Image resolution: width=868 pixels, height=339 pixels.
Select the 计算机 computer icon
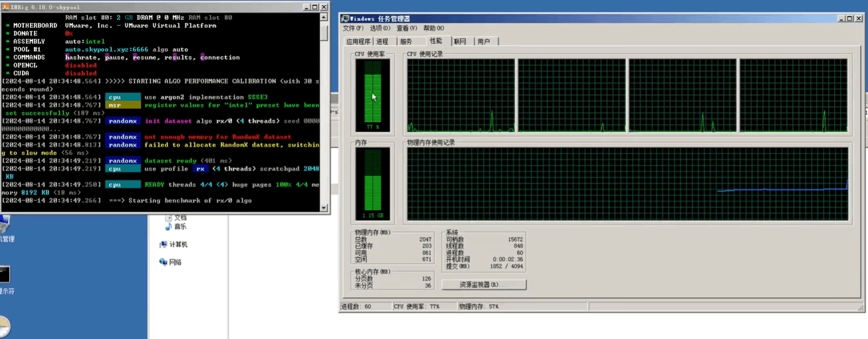tap(163, 244)
